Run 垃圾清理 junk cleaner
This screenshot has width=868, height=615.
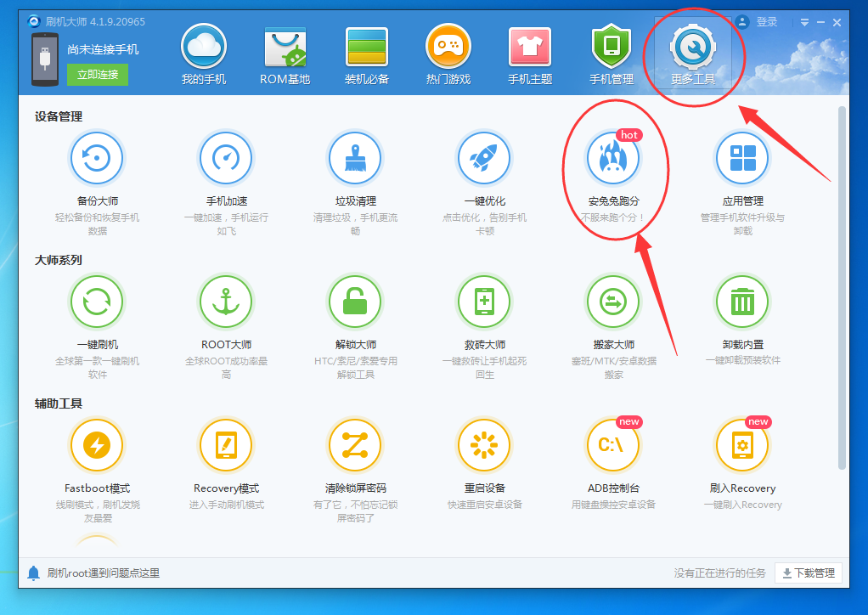click(x=355, y=157)
